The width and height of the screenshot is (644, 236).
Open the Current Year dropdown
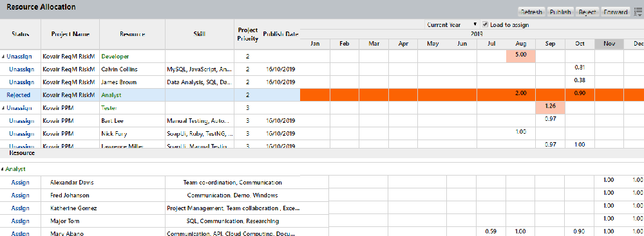coord(452,24)
